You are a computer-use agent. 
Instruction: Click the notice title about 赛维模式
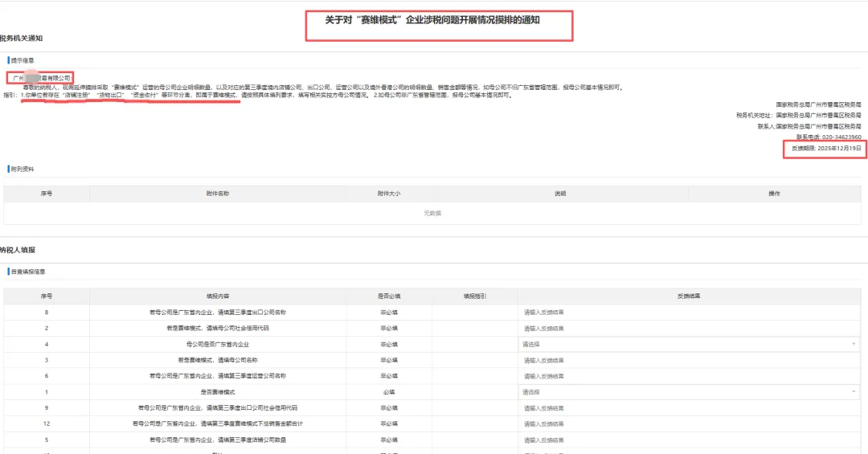coord(432,20)
